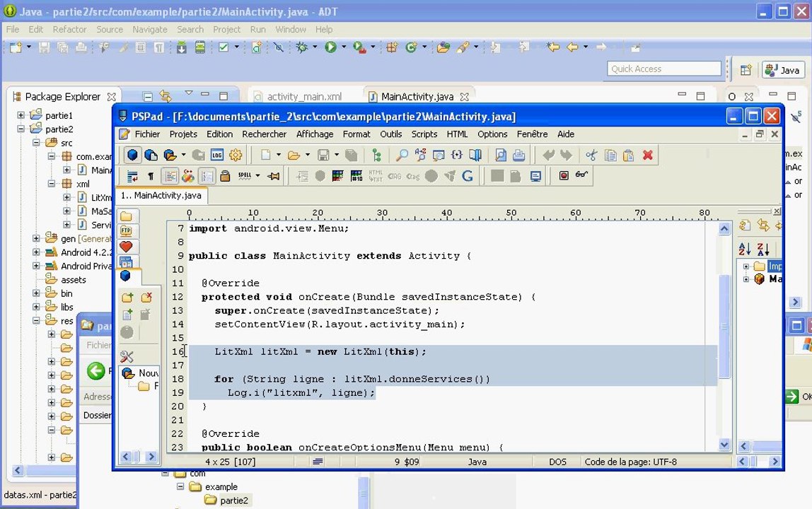Click the scroll down arrow of the PSPad editor
Screen dimensions: 812x509
coord(724,444)
